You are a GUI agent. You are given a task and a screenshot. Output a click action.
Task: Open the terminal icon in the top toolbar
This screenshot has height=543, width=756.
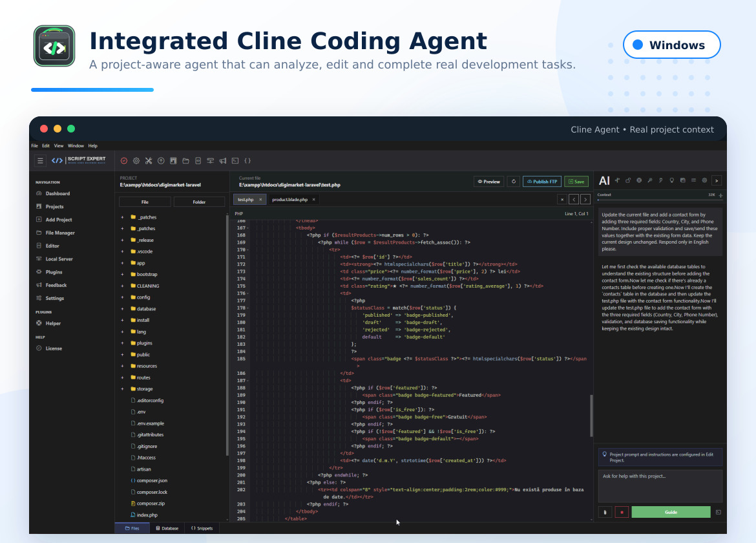coord(235,161)
